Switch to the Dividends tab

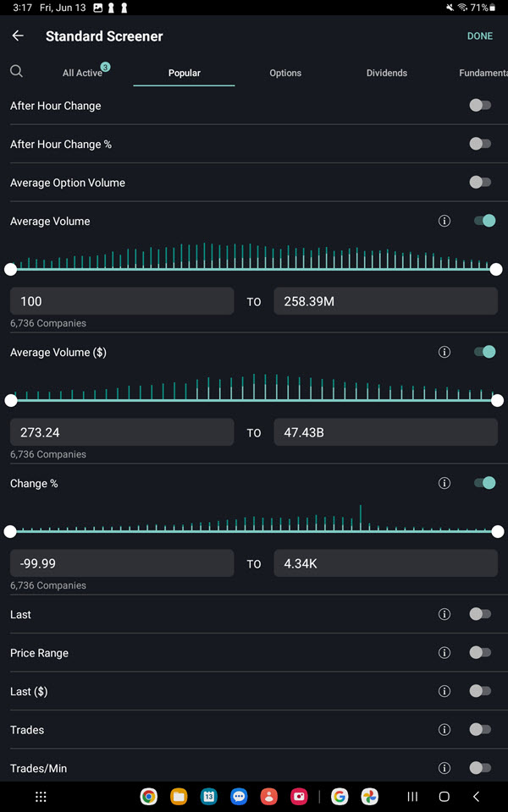click(387, 73)
